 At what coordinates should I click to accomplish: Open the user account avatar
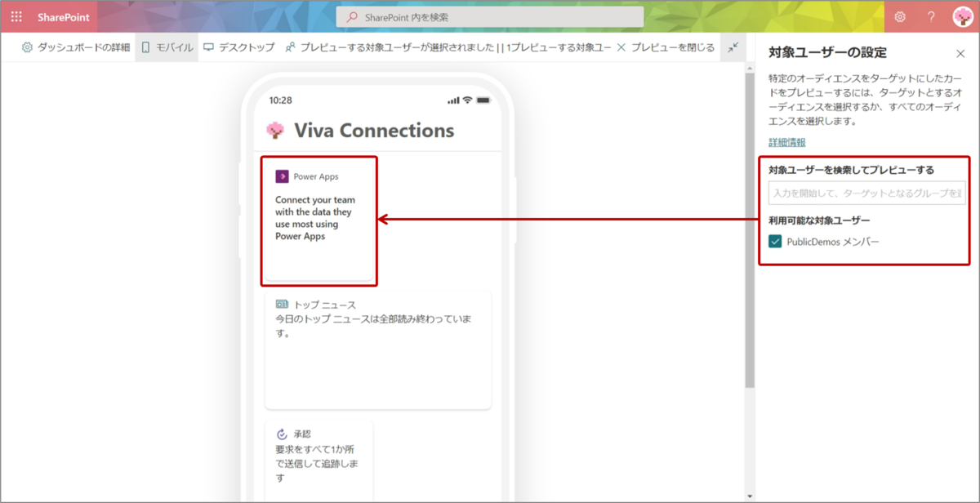[x=964, y=17]
